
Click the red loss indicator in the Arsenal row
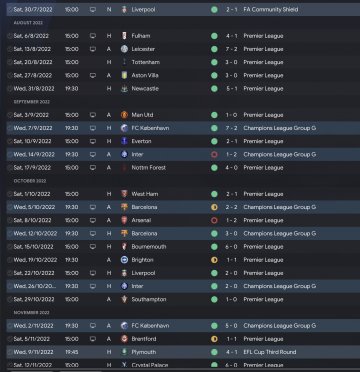tap(214, 220)
